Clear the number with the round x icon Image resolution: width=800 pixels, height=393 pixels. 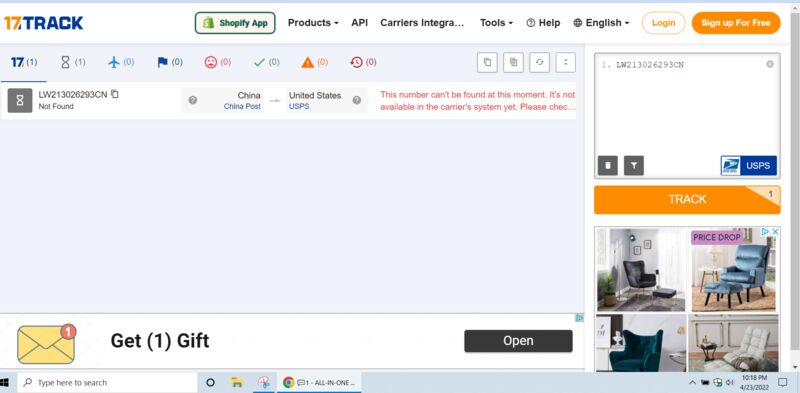click(770, 64)
